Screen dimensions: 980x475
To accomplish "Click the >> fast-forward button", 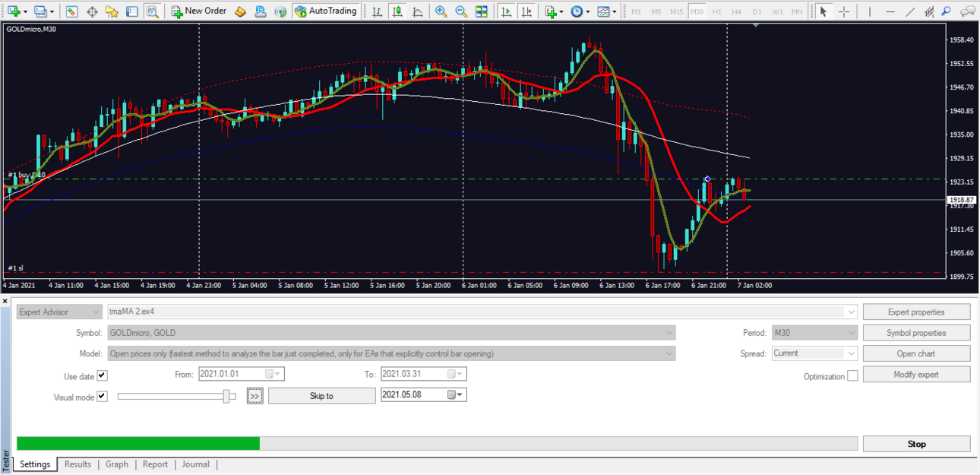I will click(x=254, y=396).
